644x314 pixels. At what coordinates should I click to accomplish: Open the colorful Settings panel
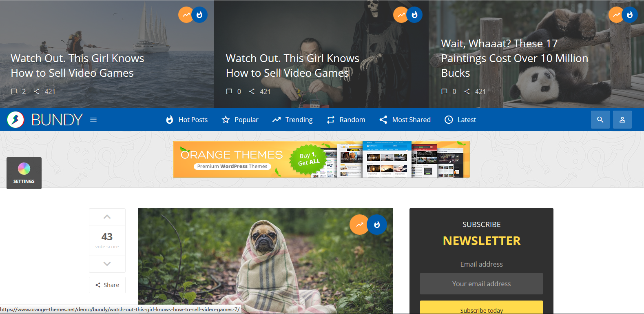pos(24,173)
